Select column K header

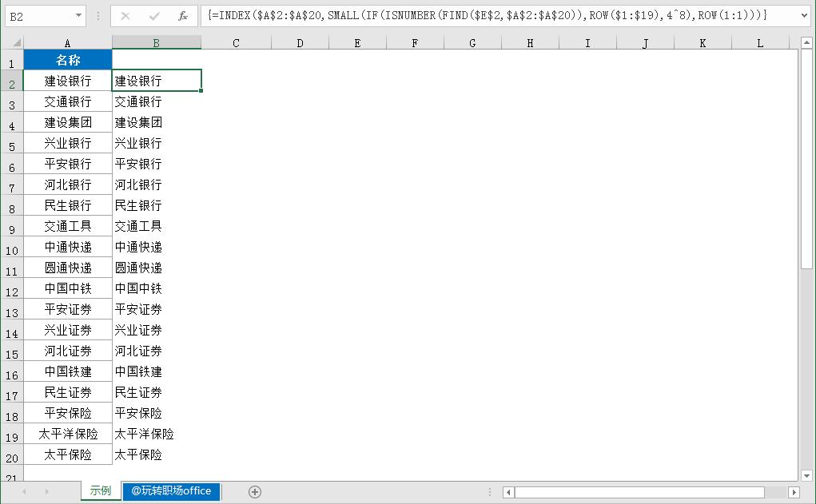(703, 43)
